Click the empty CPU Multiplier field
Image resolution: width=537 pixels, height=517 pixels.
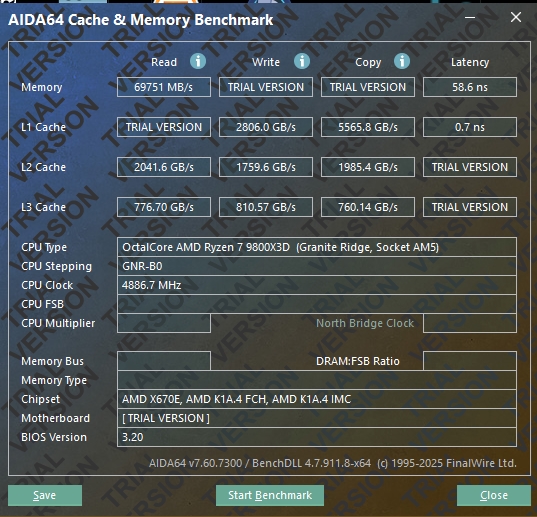click(x=164, y=323)
